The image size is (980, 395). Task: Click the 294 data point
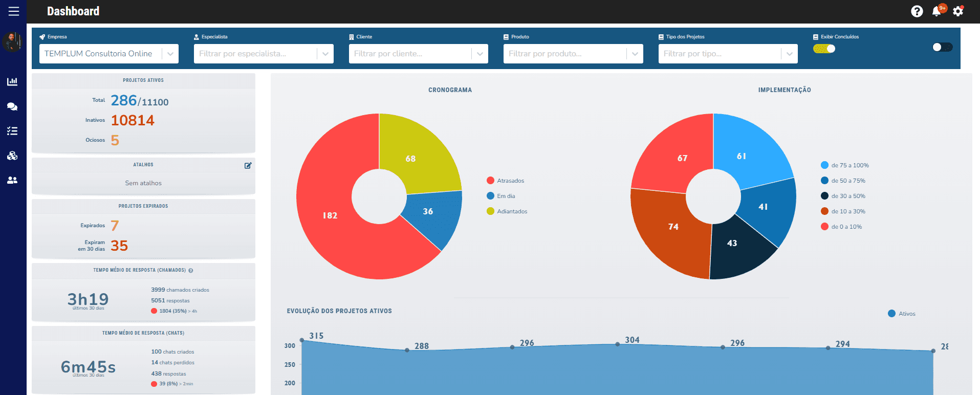pyautogui.click(x=828, y=348)
